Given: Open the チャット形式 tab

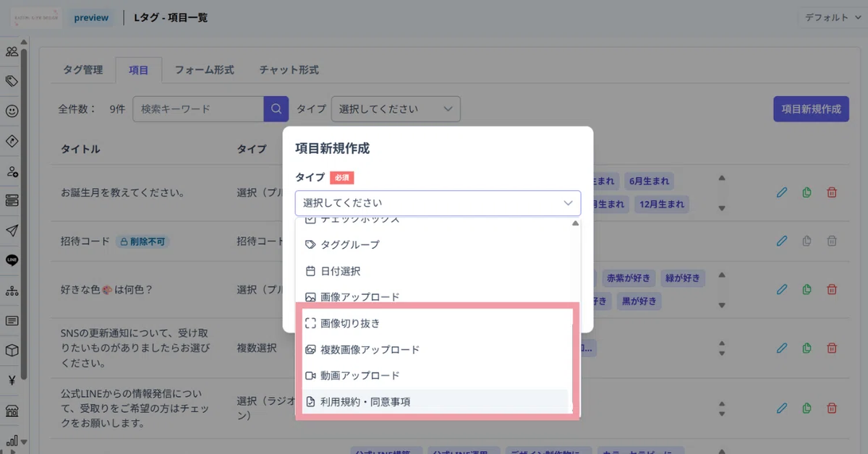Looking at the screenshot, I should tap(289, 70).
